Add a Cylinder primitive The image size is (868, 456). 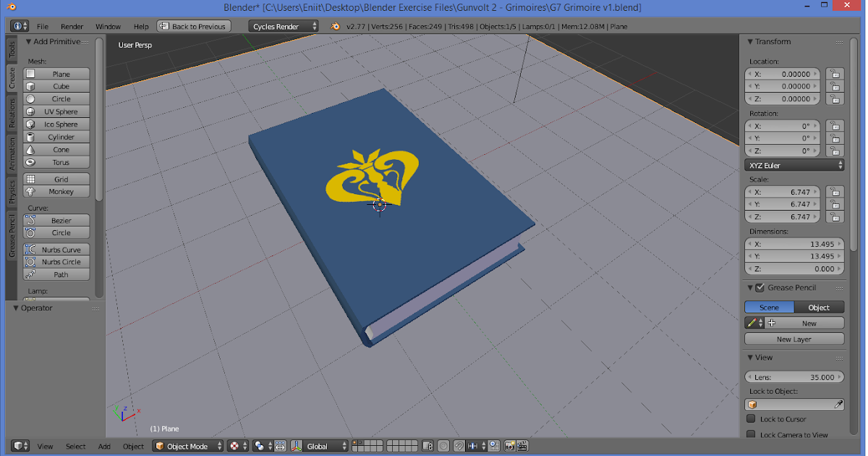tap(56, 137)
